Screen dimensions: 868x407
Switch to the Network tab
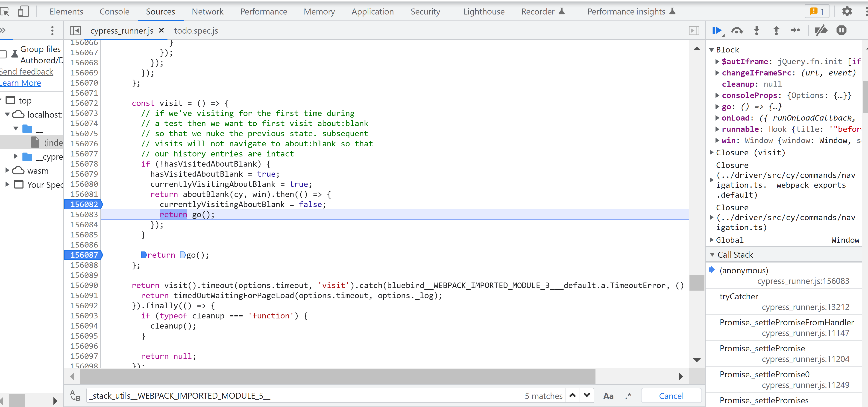[x=207, y=12]
